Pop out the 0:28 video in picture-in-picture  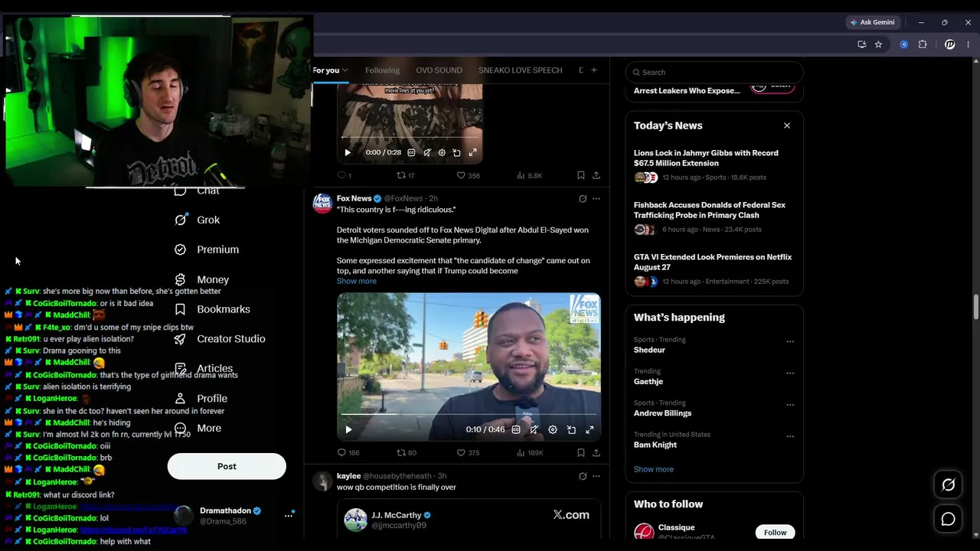[457, 152]
